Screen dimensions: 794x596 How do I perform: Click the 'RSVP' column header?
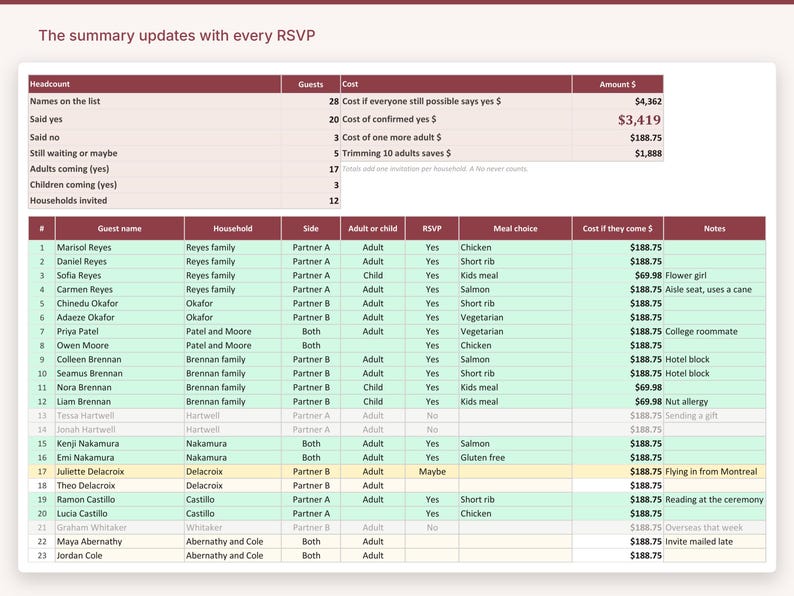(x=432, y=228)
